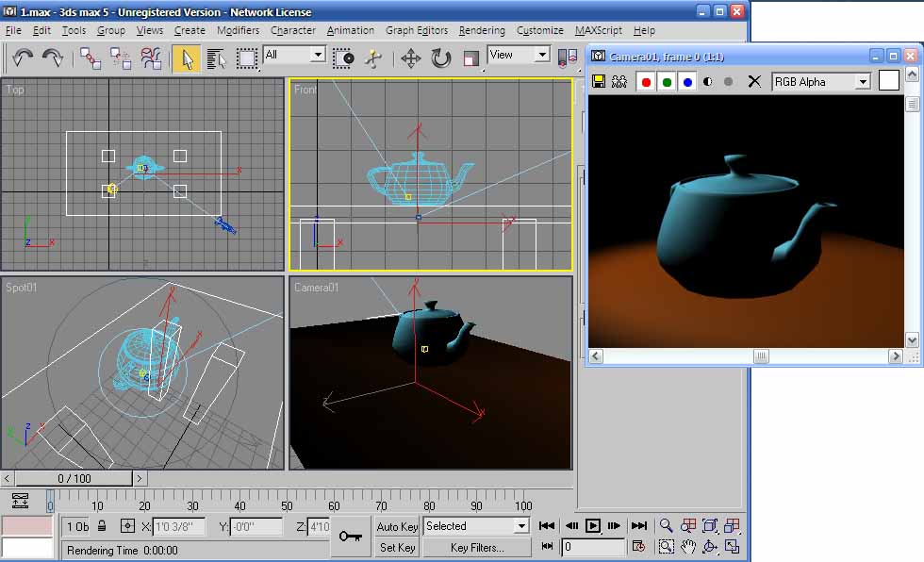Screen dimensions: 924x562
Task: Click the white color swatch in render window
Action: click(888, 80)
